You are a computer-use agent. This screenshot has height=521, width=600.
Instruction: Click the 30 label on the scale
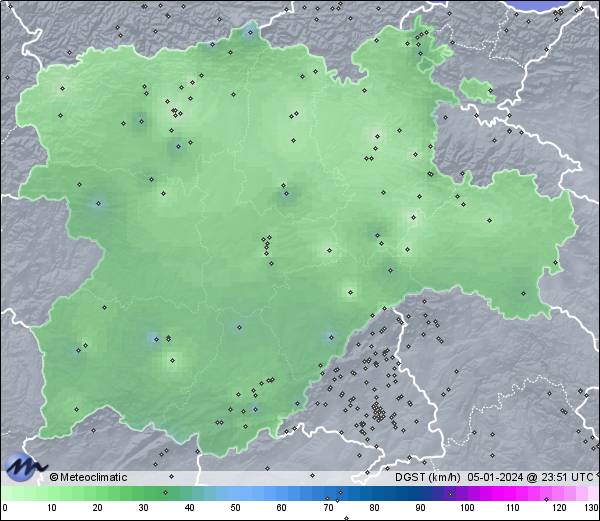pos(143,508)
